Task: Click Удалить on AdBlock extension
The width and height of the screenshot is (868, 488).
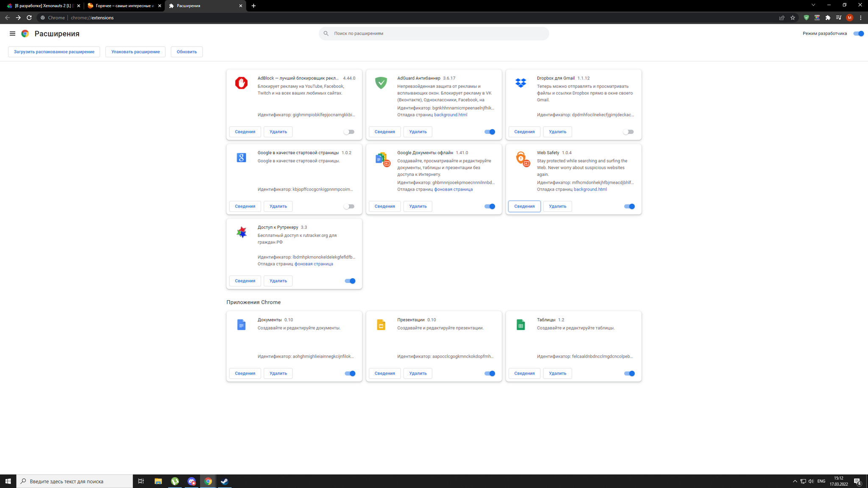Action: click(x=278, y=132)
